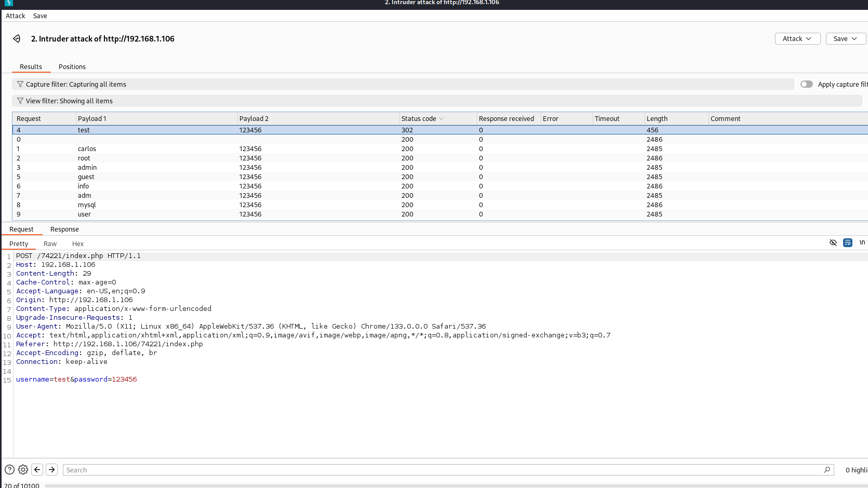
Task: Click the 20 of 10100 progress text
Action: [x=22, y=485]
